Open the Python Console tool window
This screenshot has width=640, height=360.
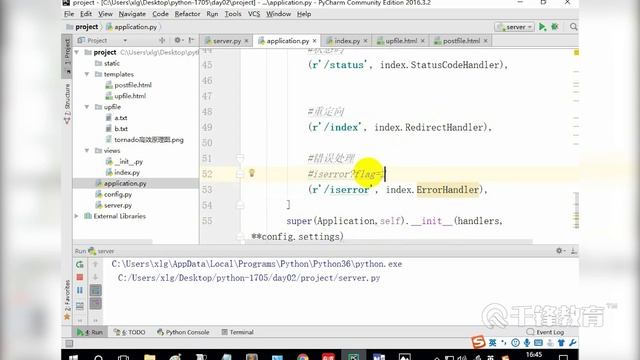(x=183, y=332)
